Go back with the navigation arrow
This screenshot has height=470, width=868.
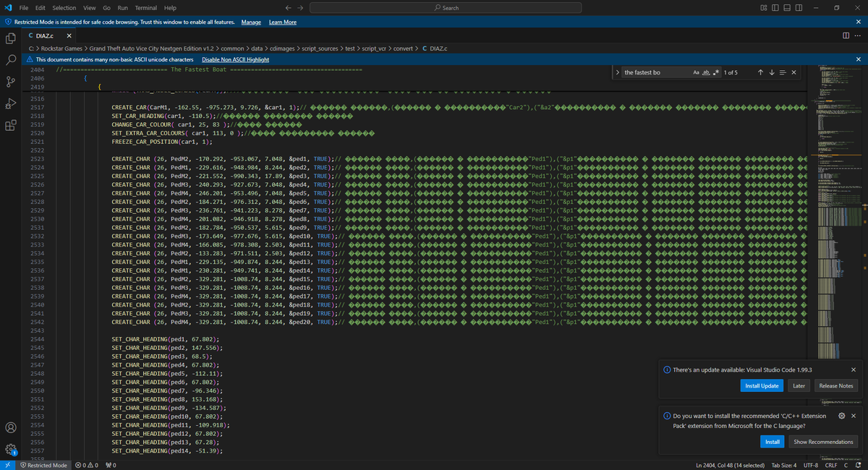tap(289, 7)
